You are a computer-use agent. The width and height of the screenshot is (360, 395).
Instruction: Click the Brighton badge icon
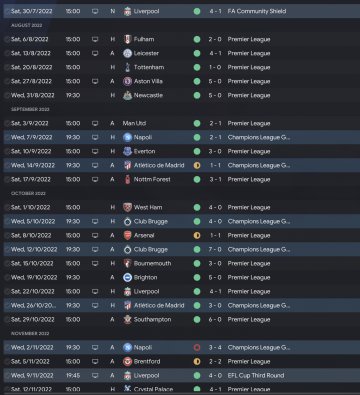coord(127,277)
